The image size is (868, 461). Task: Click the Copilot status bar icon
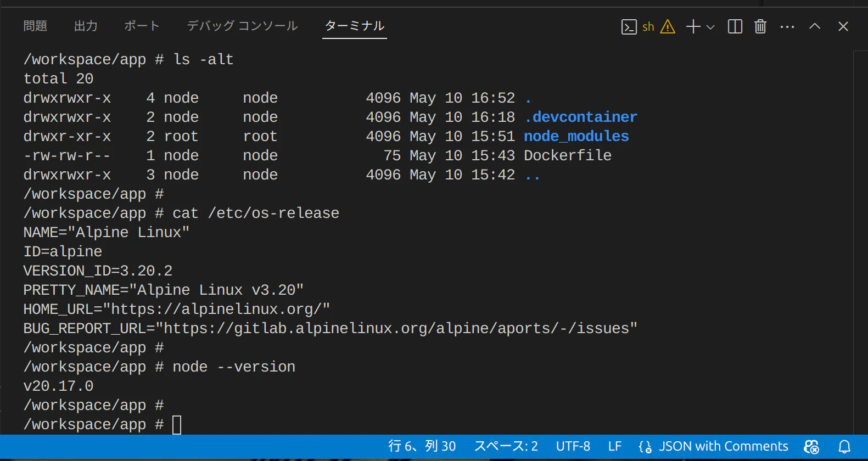pyautogui.click(x=811, y=447)
